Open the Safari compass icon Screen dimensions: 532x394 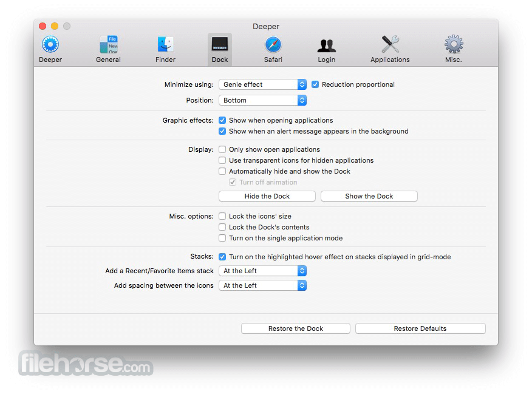[273, 44]
